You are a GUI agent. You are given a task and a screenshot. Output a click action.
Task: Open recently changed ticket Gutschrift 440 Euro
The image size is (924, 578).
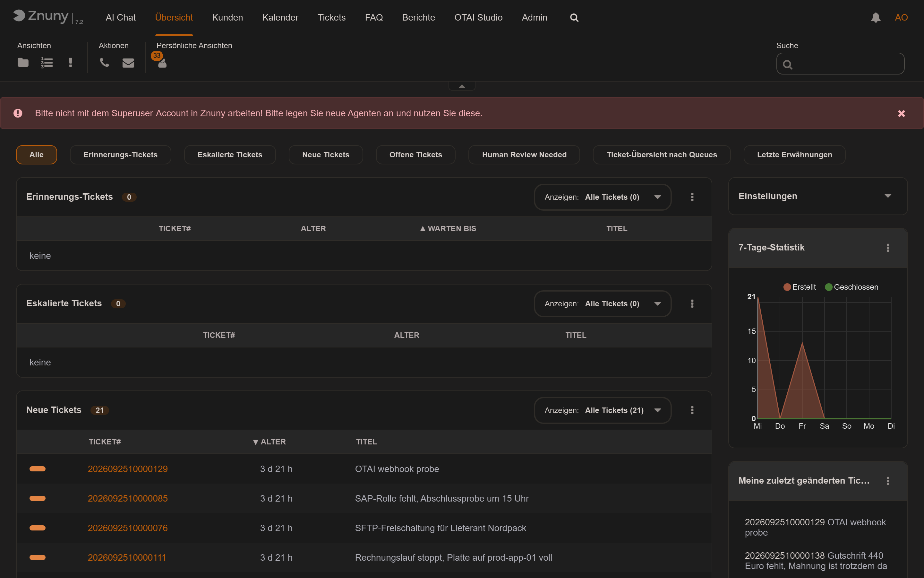pyautogui.click(x=816, y=561)
